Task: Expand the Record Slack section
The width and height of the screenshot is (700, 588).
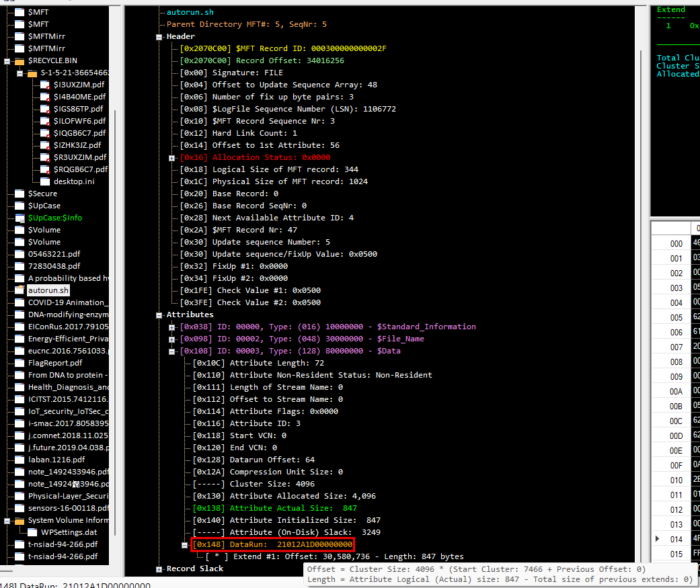Action: tap(159, 569)
